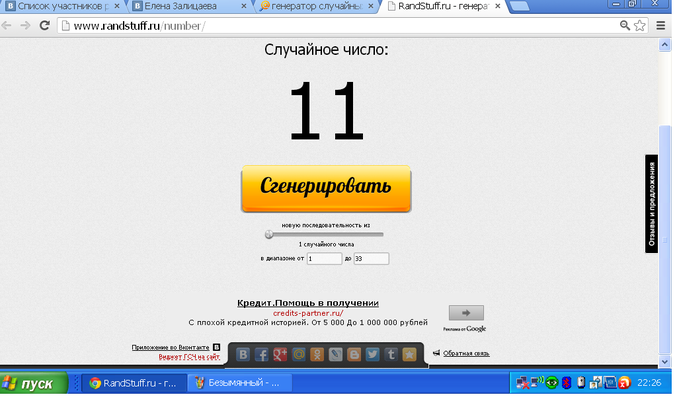
Task: Click the slider handle for number count
Action: click(x=269, y=234)
